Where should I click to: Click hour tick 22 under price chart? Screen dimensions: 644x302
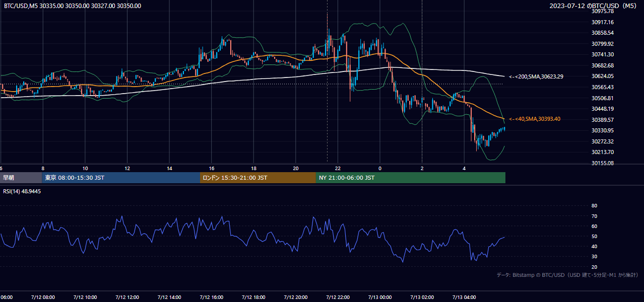[338, 168]
